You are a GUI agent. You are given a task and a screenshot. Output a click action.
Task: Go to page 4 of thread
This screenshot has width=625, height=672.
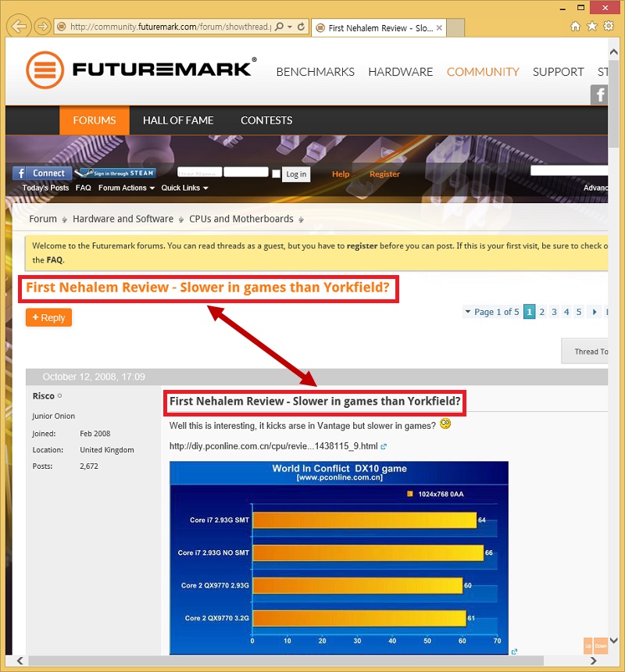(x=566, y=312)
